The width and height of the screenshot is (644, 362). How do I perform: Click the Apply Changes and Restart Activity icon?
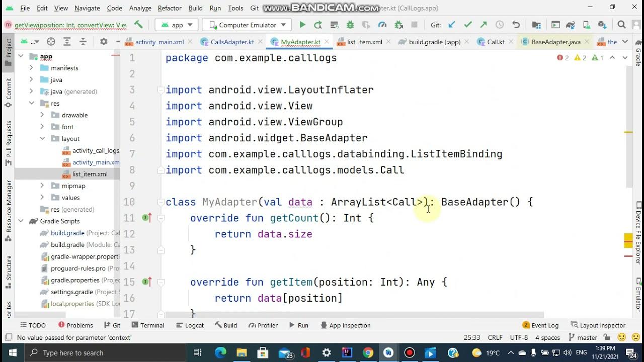(x=318, y=25)
